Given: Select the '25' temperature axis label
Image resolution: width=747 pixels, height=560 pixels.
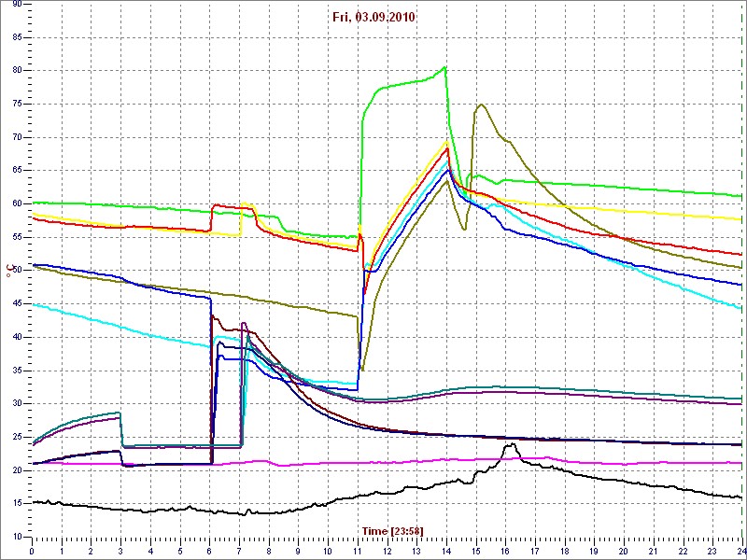Looking at the screenshot, I should pyautogui.click(x=16, y=437).
